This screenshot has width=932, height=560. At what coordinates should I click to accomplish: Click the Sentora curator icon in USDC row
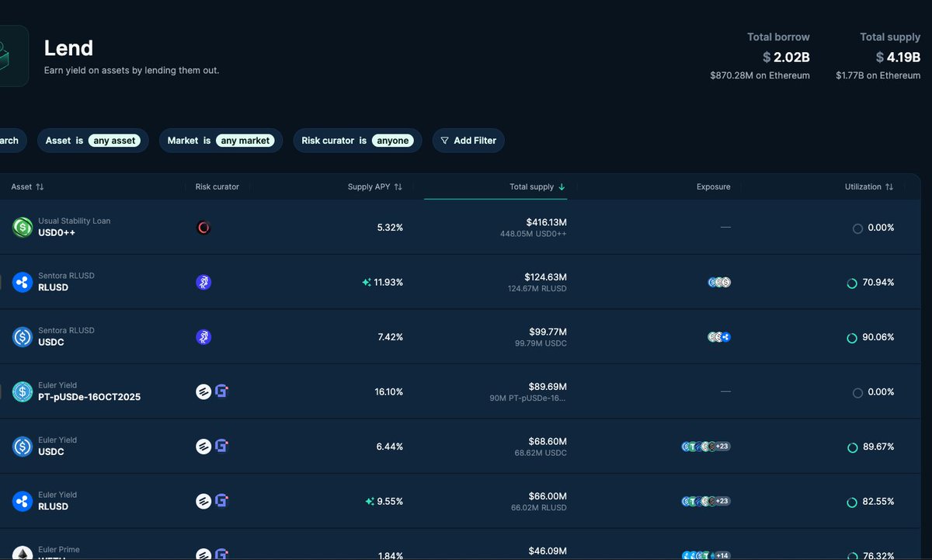click(x=203, y=336)
